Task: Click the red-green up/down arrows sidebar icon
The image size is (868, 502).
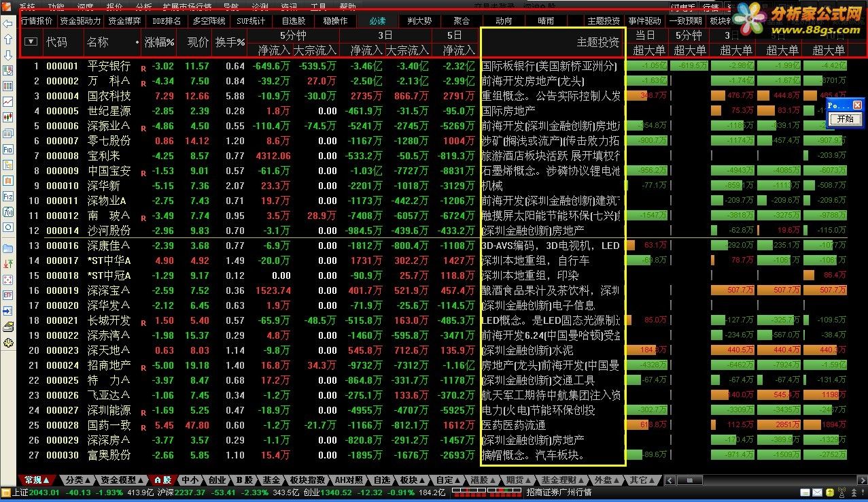Action: pyautogui.click(x=7, y=264)
